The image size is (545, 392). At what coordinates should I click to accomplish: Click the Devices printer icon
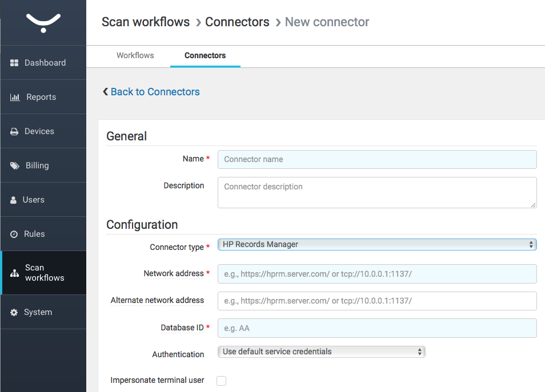(x=14, y=131)
